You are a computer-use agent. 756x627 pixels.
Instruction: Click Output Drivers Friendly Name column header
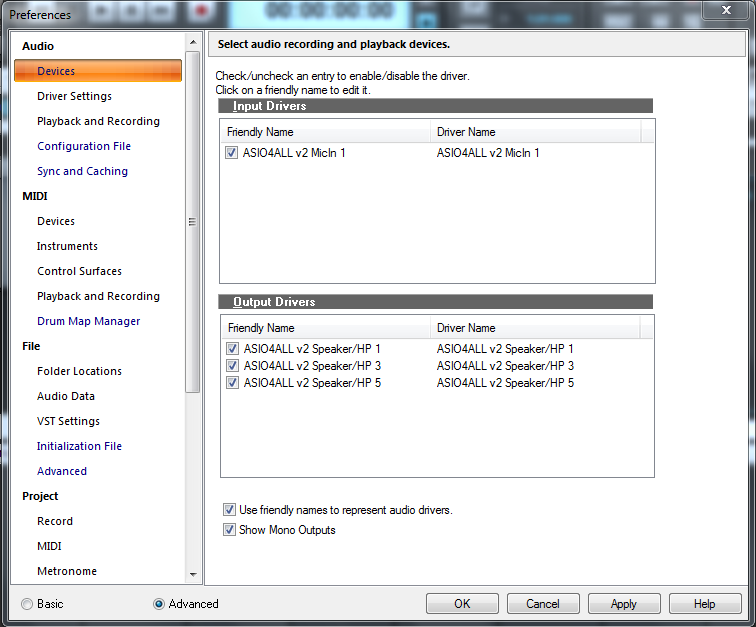[326, 328]
